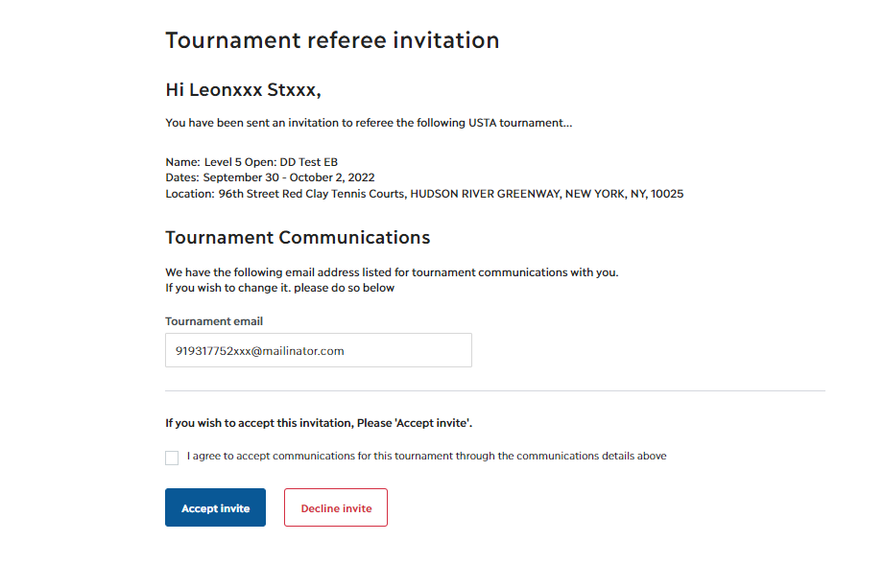Click the 'Hi Leonxxx Stxxx' greeting heading
The image size is (884, 588).
pos(243,90)
